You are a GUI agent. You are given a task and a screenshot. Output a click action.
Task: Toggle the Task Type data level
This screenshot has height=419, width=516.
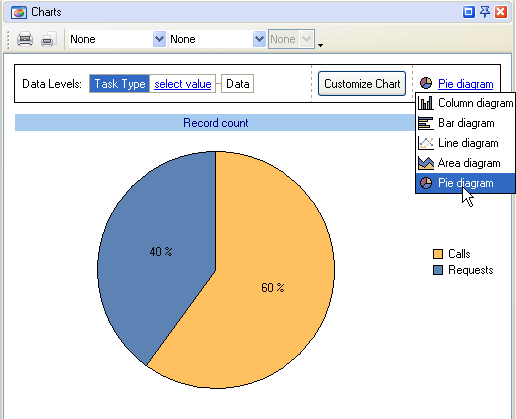(x=119, y=84)
